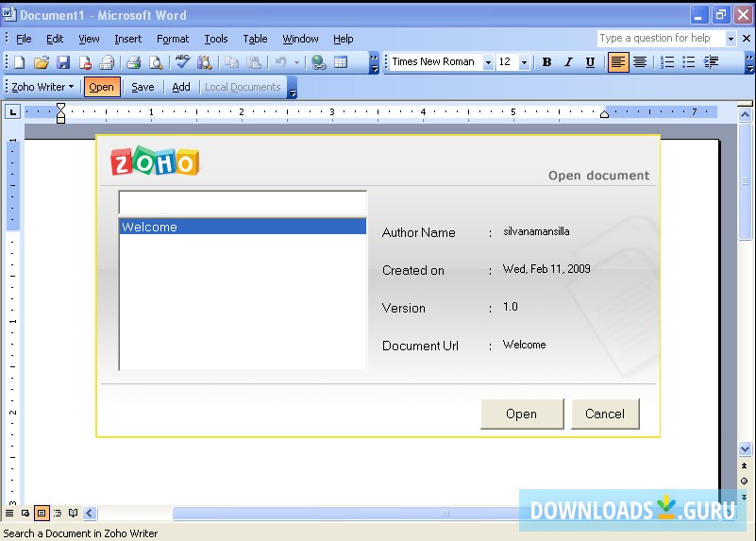Click Add in the Zoho toolbar
Image resolution: width=756 pixels, height=541 pixels.
(181, 87)
